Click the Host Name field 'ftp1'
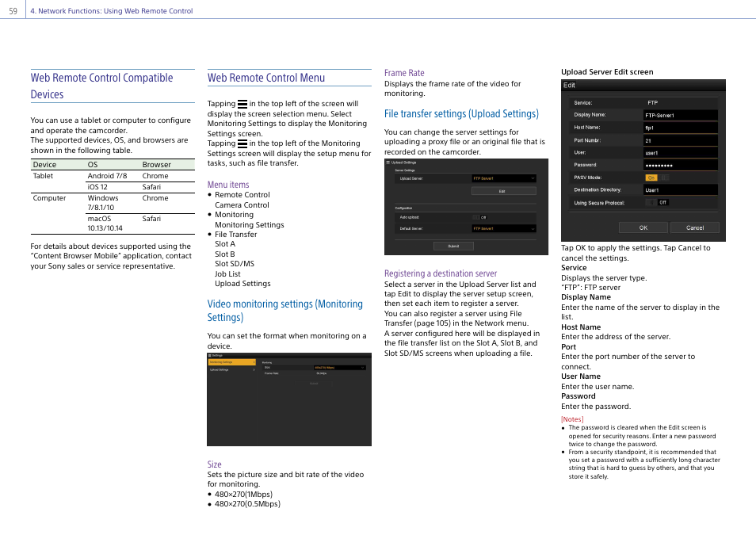 (x=680, y=128)
